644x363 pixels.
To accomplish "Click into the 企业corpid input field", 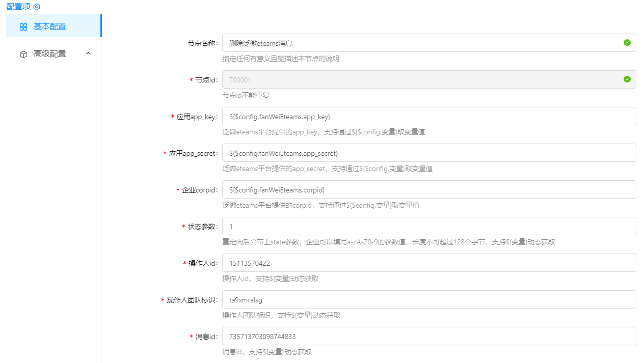I will point(428,190).
